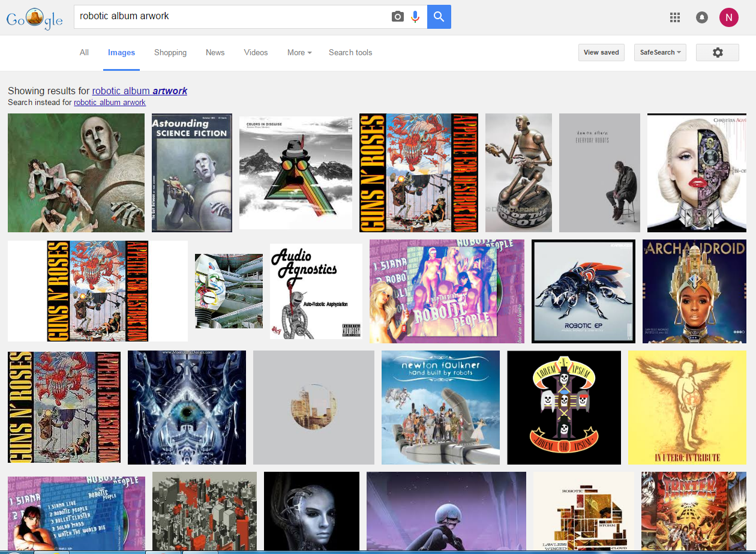Open Robotic Lawless Winged album thumbnail
This screenshot has width=756, height=554.
coord(584,511)
